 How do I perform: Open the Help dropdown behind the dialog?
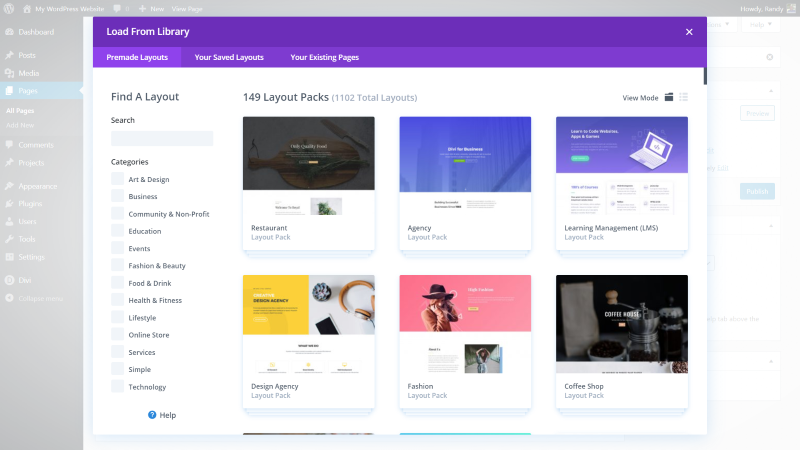pyautogui.click(x=760, y=24)
